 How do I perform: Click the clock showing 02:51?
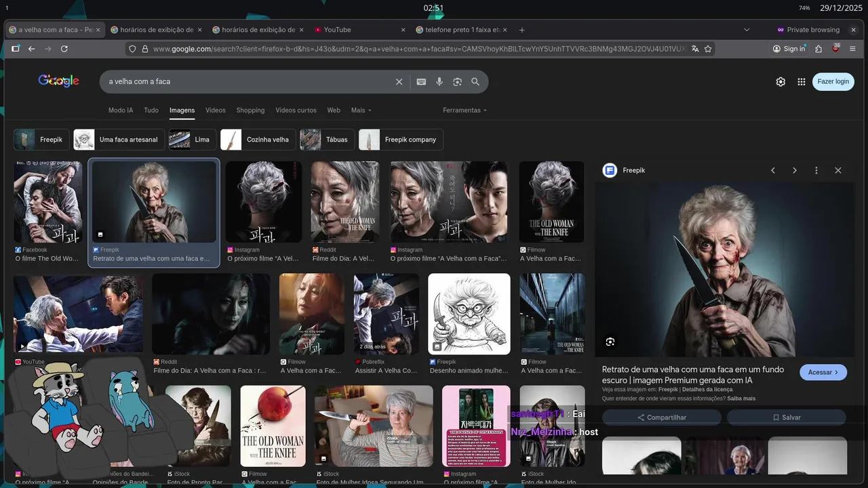(434, 8)
